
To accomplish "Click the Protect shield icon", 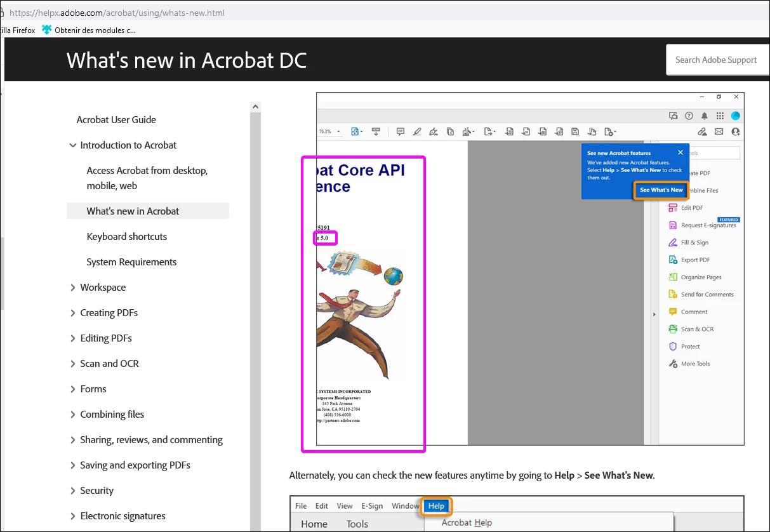I will [x=673, y=346].
